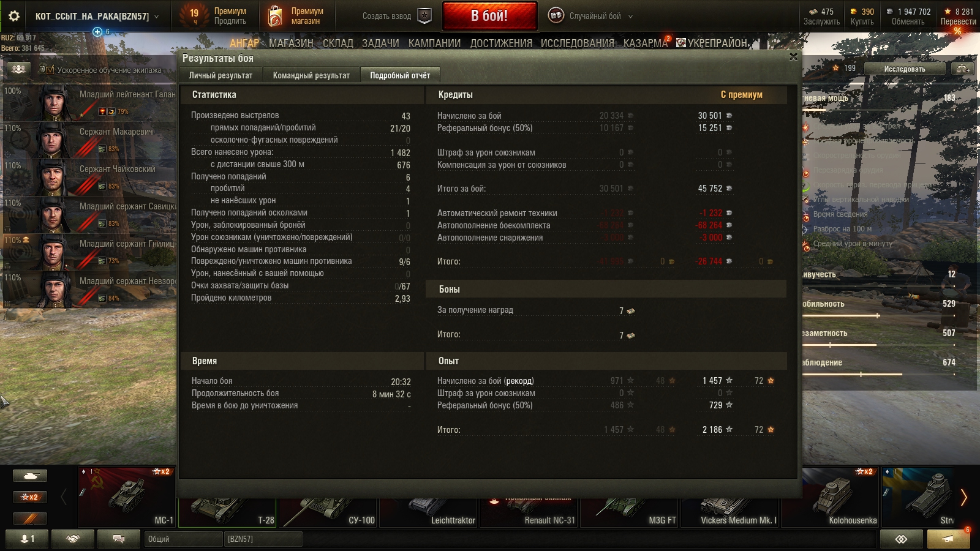Open the settings gear menu
Image resolution: width=980 pixels, height=551 pixels.
click(x=13, y=17)
